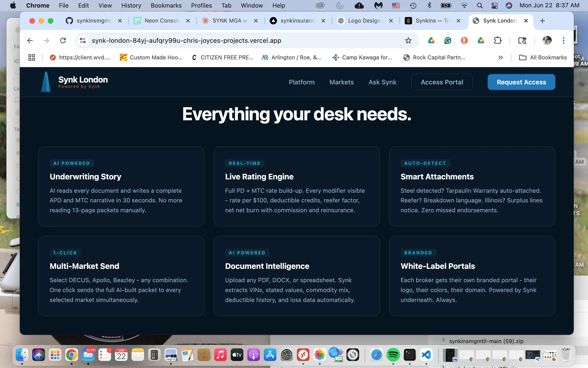The width and height of the screenshot is (588, 368).
Task: Open the Extensions puzzle-piece icon
Action: tap(498, 40)
